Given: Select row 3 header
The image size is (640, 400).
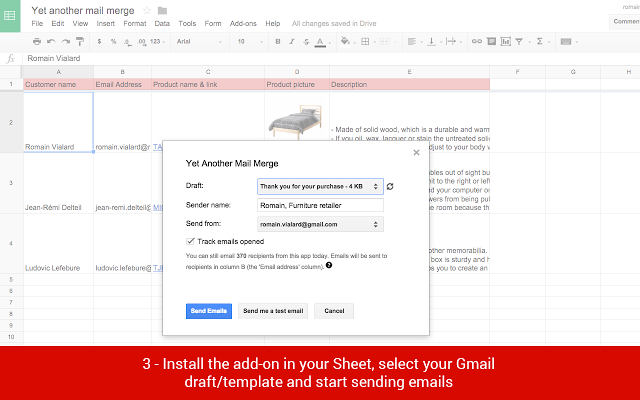Looking at the screenshot, I should [11, 183].
